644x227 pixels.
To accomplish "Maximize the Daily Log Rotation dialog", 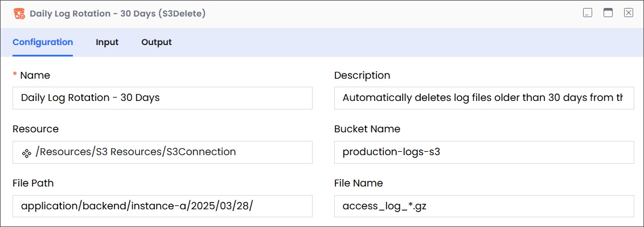I will pos(608,13).
